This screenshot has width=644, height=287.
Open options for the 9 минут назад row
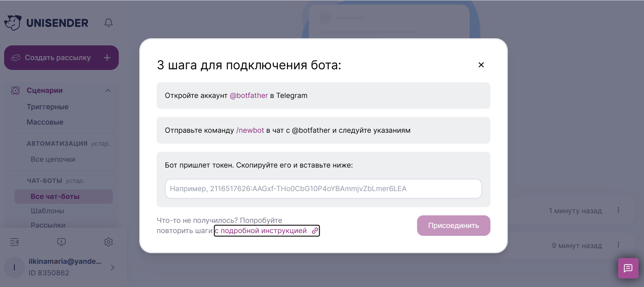click(x=618, y=245)
